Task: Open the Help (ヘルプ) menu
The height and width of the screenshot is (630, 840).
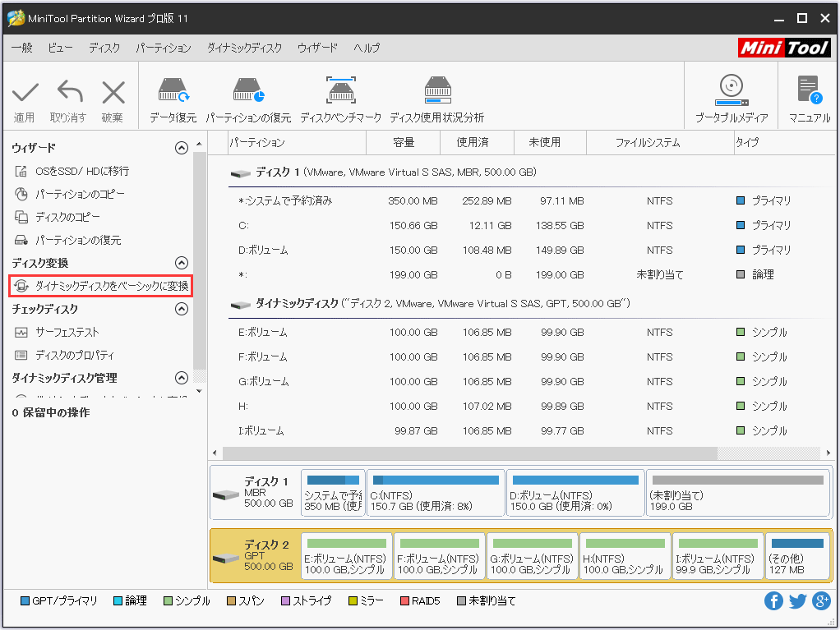Action: (367, 48)
